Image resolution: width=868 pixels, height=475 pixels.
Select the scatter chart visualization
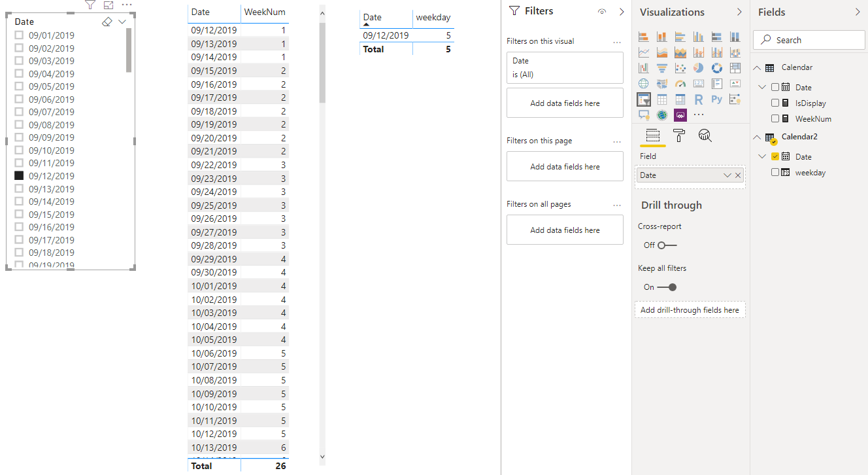(x=680, y=68)
